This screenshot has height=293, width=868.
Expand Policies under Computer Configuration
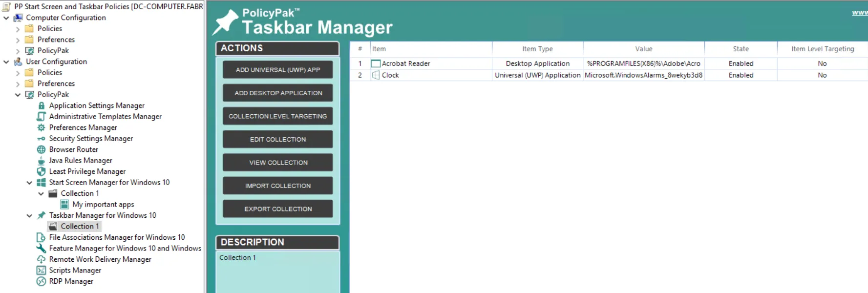coord(18,29)
